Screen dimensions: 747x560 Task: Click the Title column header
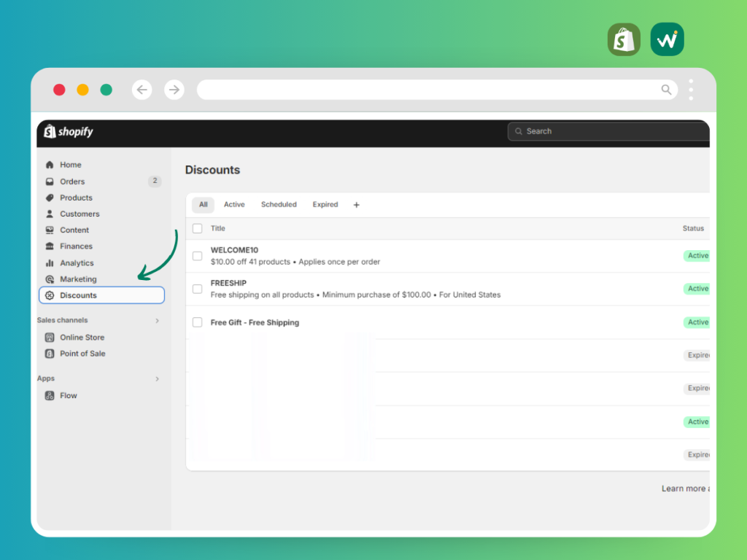[x=217, y=228]
